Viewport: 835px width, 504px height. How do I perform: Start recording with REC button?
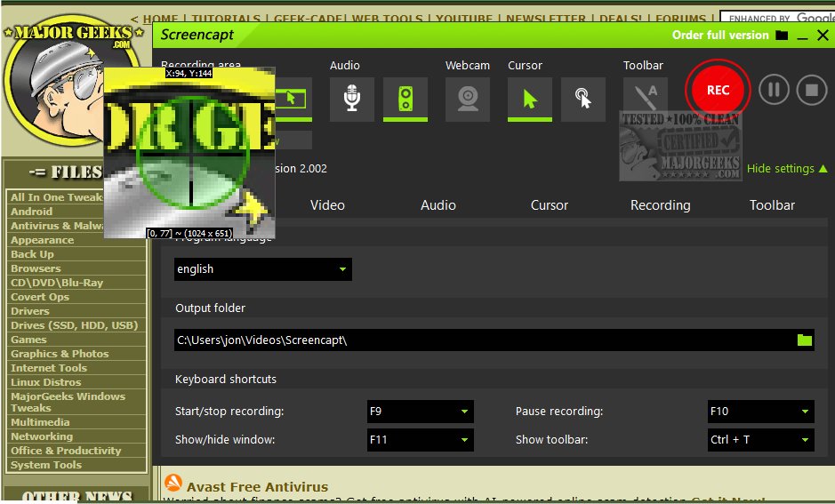click(x=718, y=90)
